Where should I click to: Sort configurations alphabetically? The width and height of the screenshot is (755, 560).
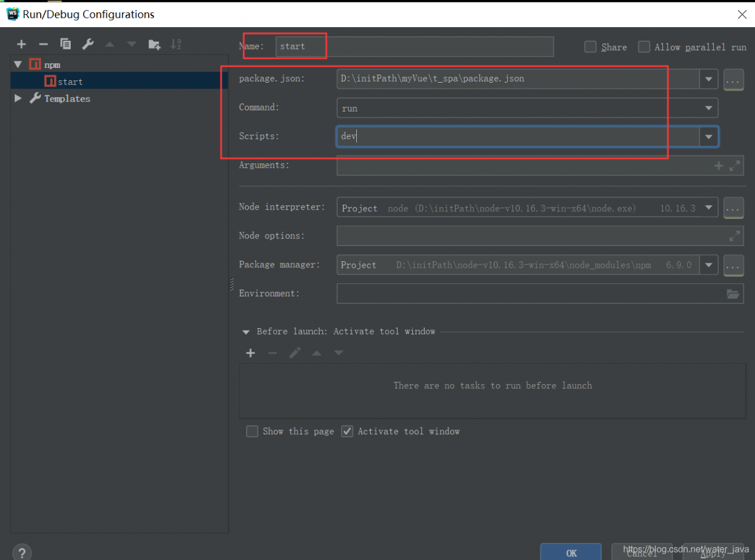(x=176, y=44)
